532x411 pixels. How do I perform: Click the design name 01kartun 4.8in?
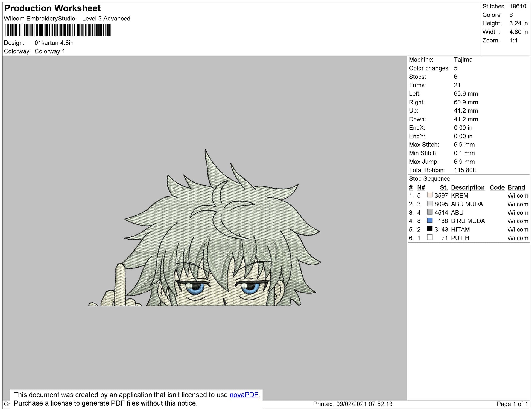54,43
